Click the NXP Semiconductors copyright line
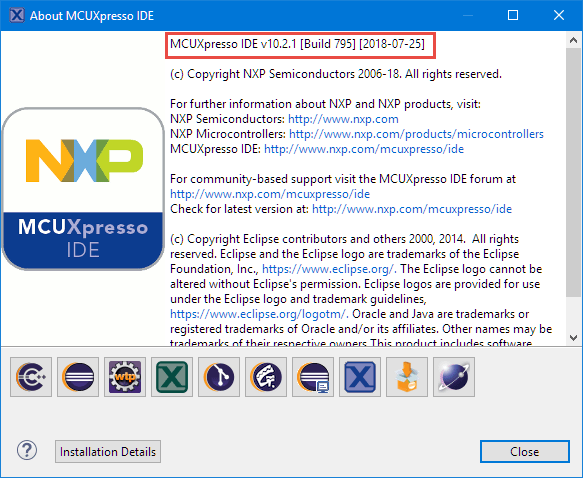583x478 pixels. coord(336,74)
